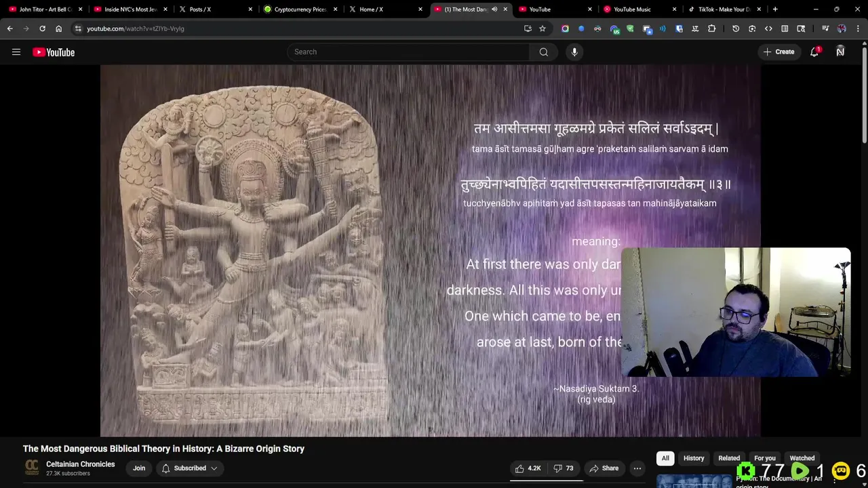The width and height of the screenshot is (868, 488).
Task: Click the address bar URL
Action: [x=136, y=28]
